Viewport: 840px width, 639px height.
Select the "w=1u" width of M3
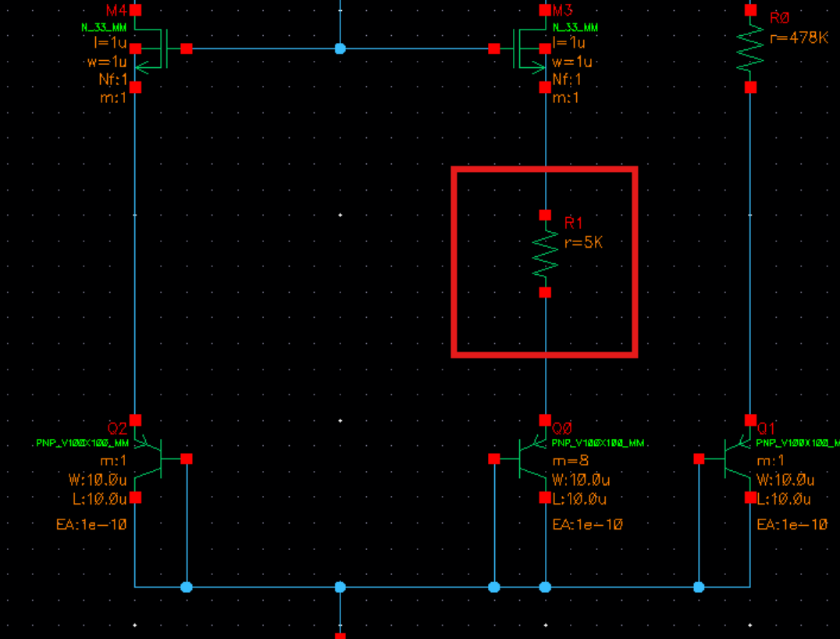(572, 62)
